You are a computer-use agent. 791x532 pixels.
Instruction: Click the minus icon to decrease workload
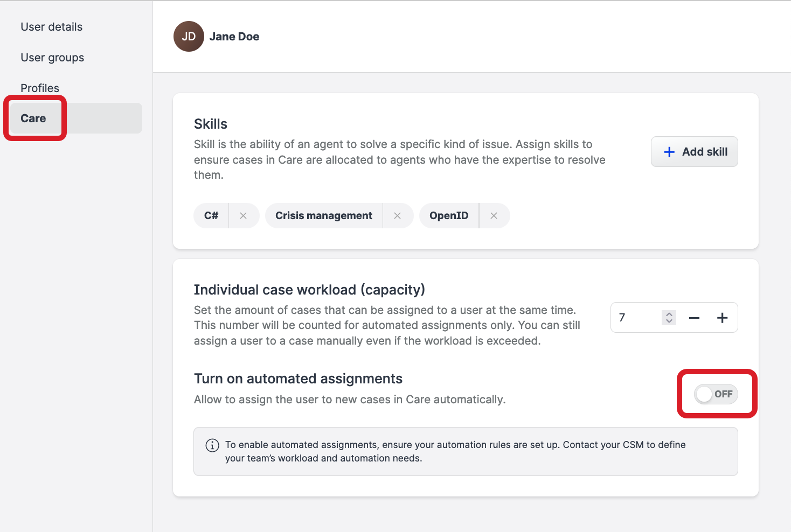[x=694, y=318]
